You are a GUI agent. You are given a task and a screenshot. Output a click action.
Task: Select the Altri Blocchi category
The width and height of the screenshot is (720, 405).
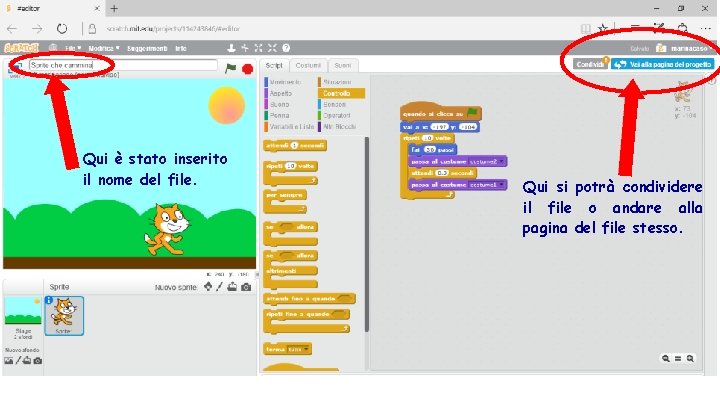coord(338,126)
